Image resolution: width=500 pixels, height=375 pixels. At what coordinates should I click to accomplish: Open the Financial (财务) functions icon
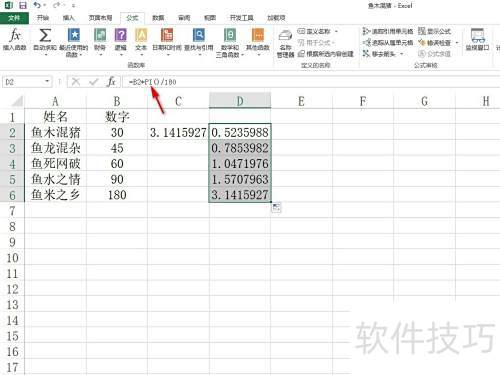[x=100, y=35]
